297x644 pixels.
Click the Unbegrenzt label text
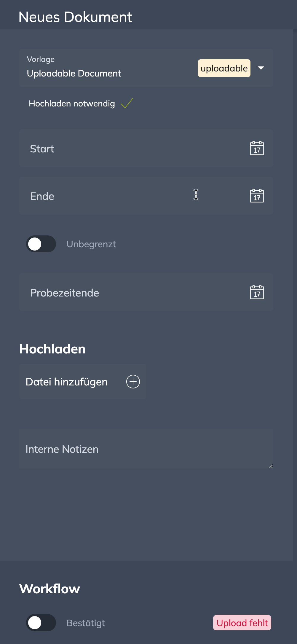coord(91,244)
